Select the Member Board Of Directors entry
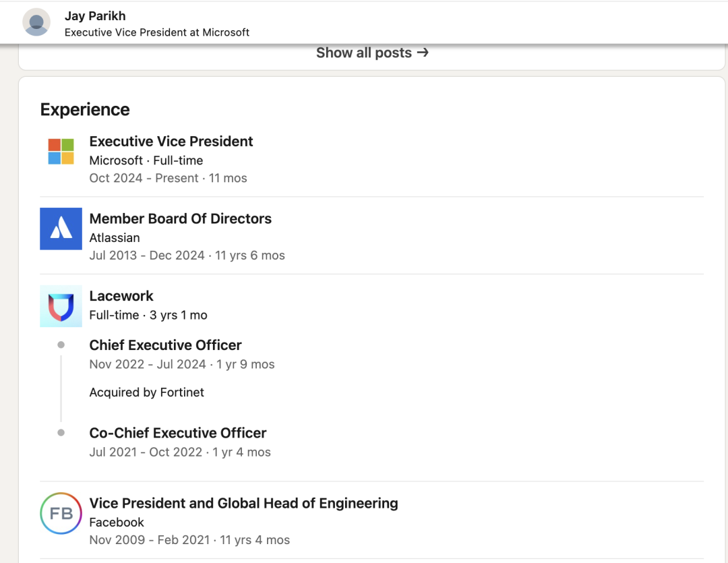Viewport: 728px width, 563px height. click(180, 218)
